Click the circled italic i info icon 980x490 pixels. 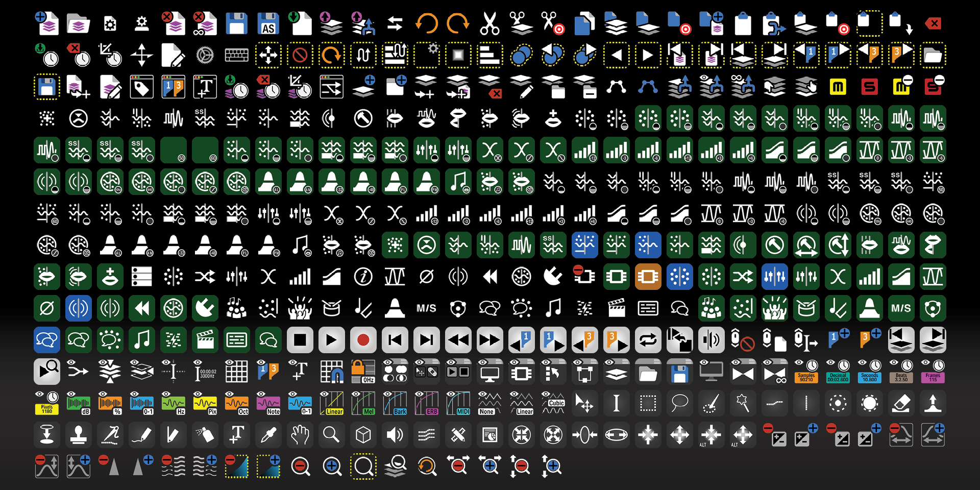[363, 277]
